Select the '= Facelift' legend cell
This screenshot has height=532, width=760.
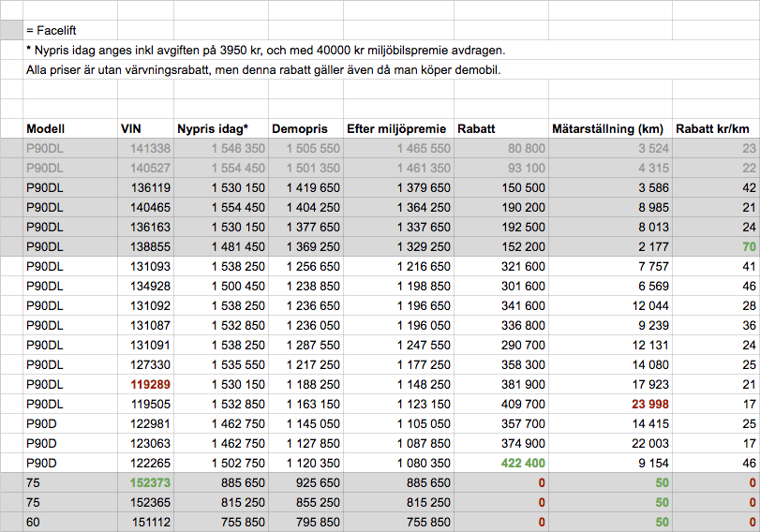pos(69,30)
